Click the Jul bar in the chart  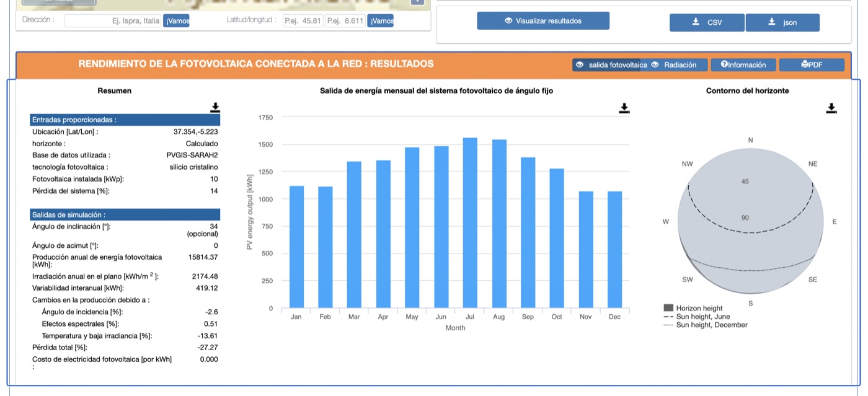coord(470,223)
